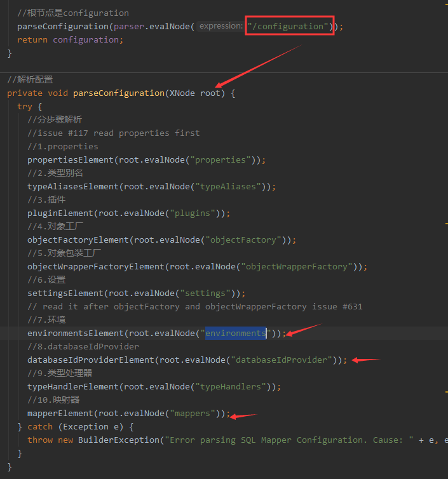Viewport: 448px width, 479px height.
Task: Click '//issue #117 read properties first' comment
Action: click(x=114, y=133)
